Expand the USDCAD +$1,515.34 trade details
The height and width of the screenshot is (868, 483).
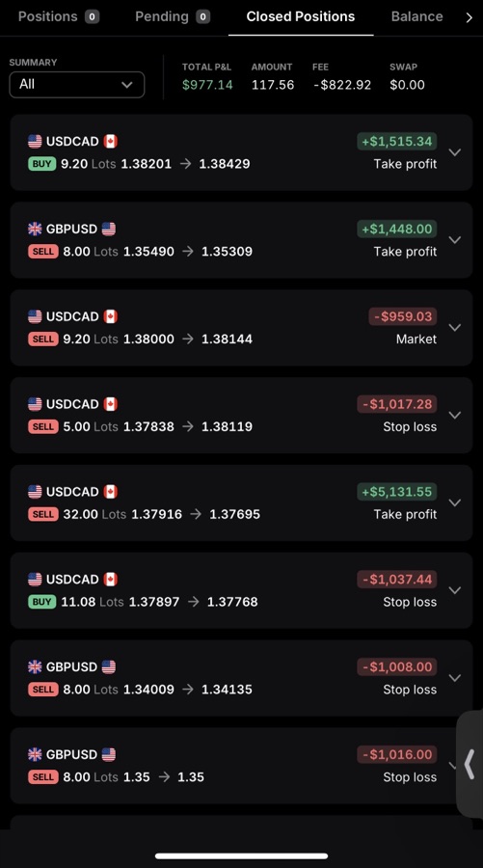pos(455,152)
